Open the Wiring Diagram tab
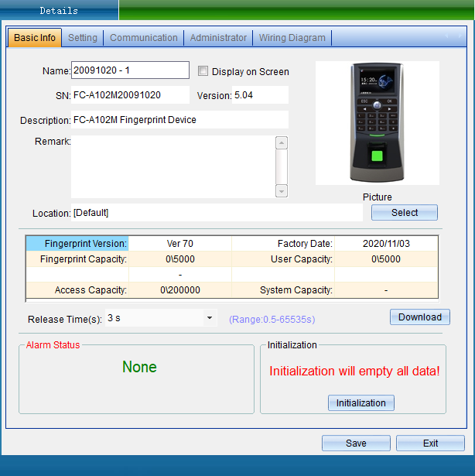Image resolution: width=475 pixels, height=476 pixels. (293, 38)
